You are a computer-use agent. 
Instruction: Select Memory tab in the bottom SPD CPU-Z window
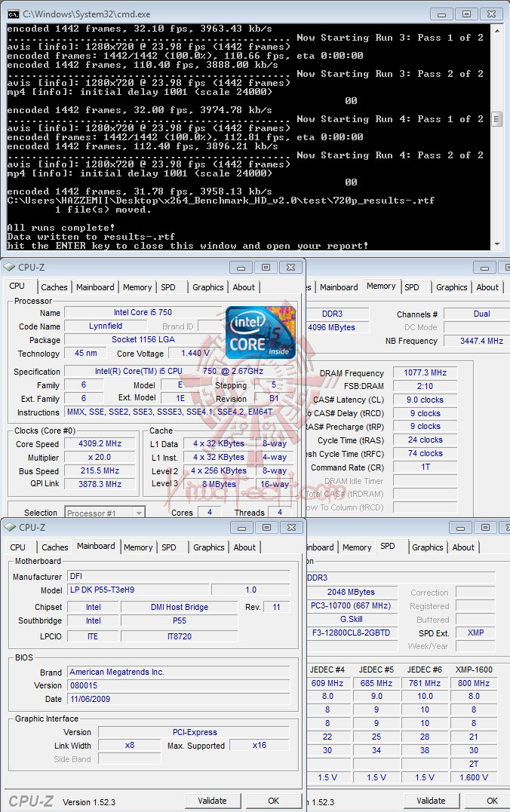tap(357, 547)
